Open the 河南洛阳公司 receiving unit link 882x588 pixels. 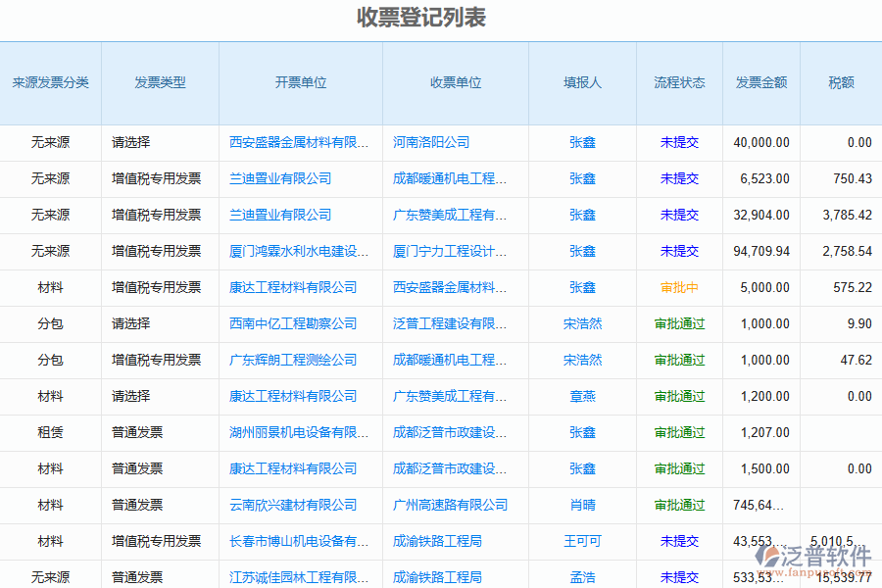(431, 142)
